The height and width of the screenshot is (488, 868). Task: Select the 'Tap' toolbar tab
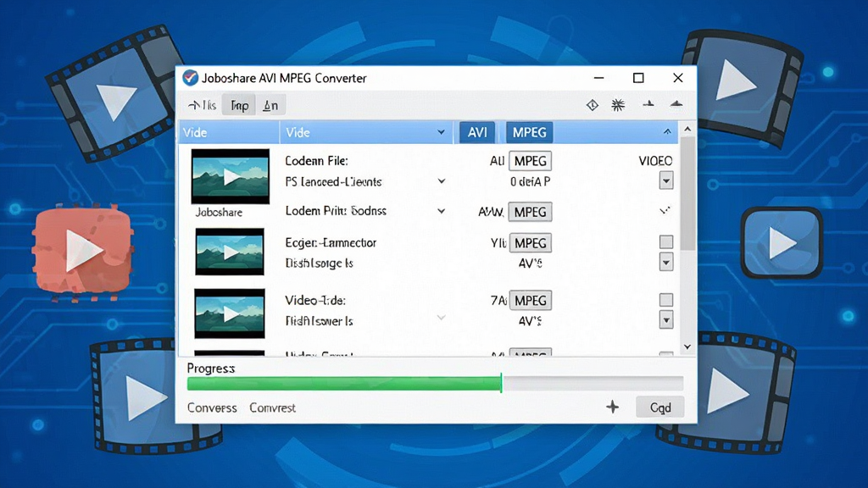(x=239, y=105)
